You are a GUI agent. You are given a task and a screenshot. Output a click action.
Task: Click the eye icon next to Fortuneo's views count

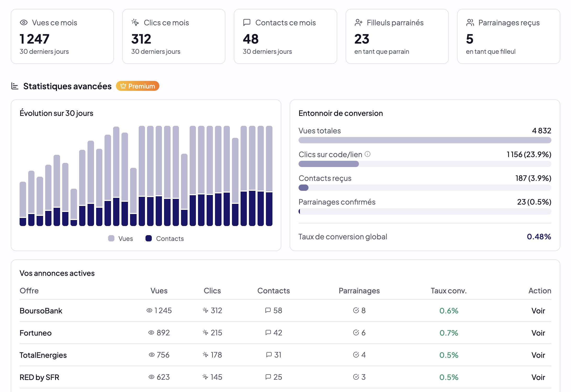tap(151, 332)
